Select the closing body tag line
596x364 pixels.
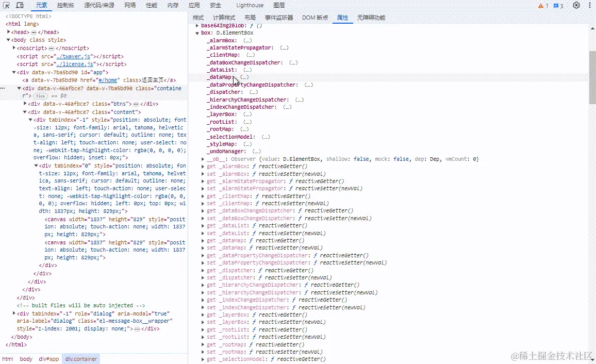coord(22,337)
